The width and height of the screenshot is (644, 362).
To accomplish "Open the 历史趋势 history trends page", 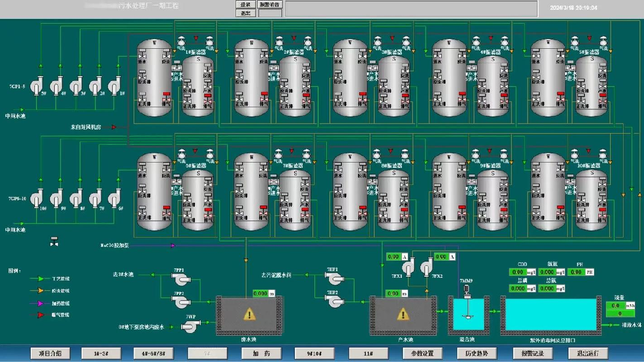I will (477, 353).
